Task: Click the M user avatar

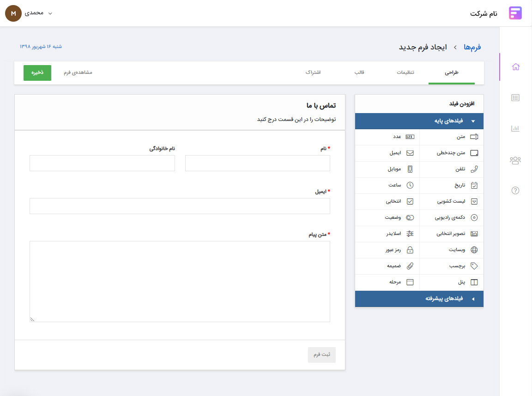Action: (x=13, y=13)
